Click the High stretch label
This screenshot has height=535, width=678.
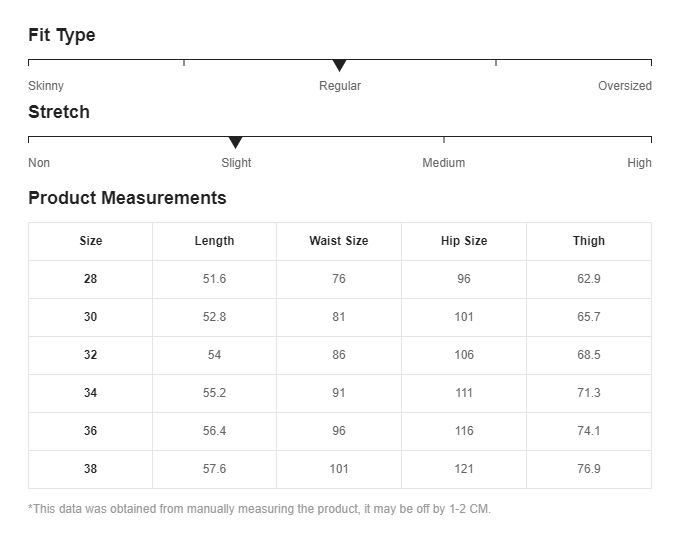(639, 163)
